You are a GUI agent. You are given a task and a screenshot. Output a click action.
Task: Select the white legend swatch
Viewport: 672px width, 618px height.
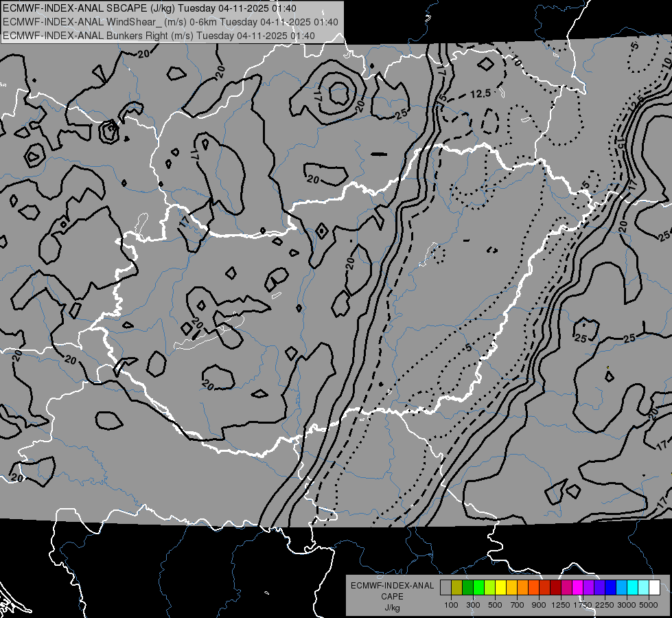(x=654, y=587)
